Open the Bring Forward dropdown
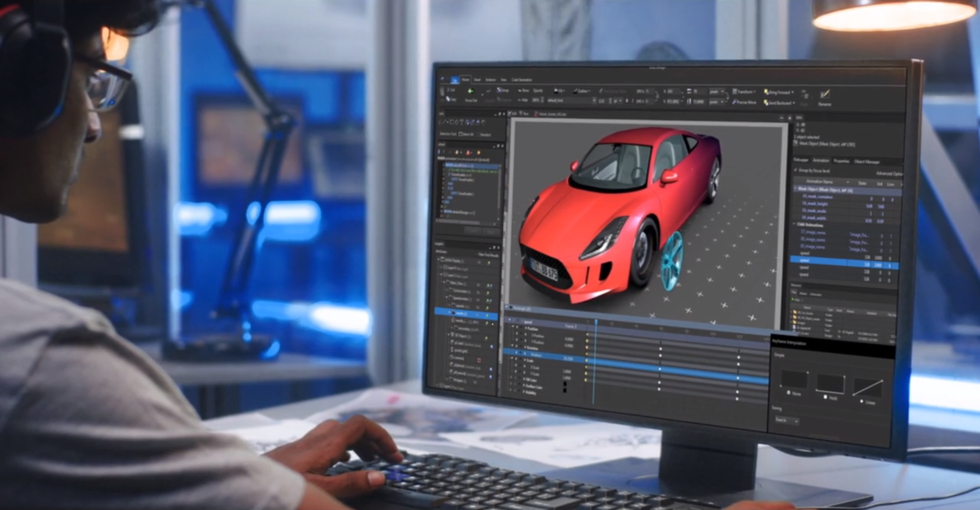Viewport: 980px width, 510px height. [779, 92]
